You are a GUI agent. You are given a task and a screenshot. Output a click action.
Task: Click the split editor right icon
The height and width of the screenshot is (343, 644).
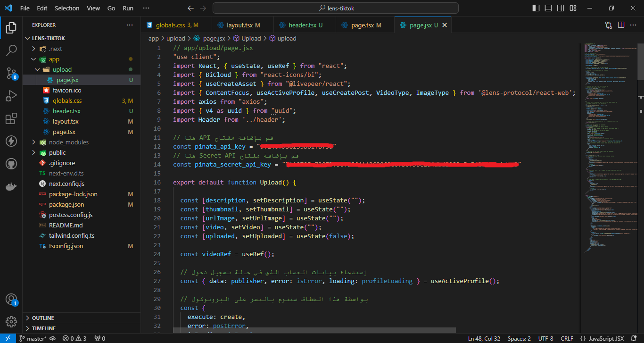621,25
